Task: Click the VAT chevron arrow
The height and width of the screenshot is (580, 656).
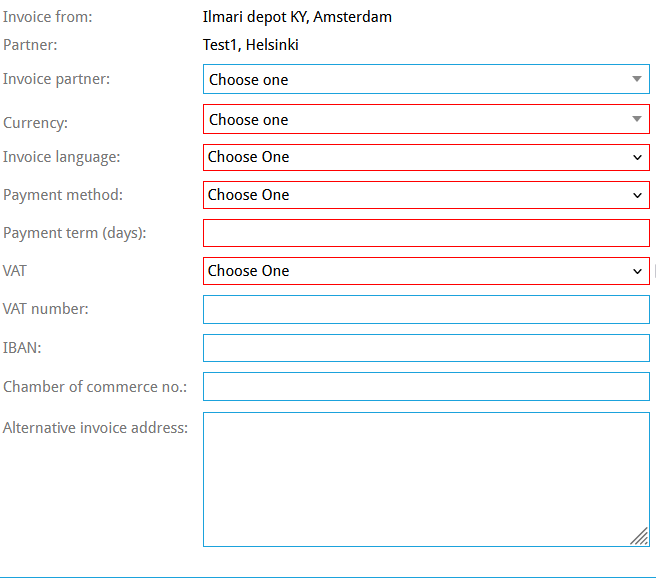Action: (x=637, y=272)
